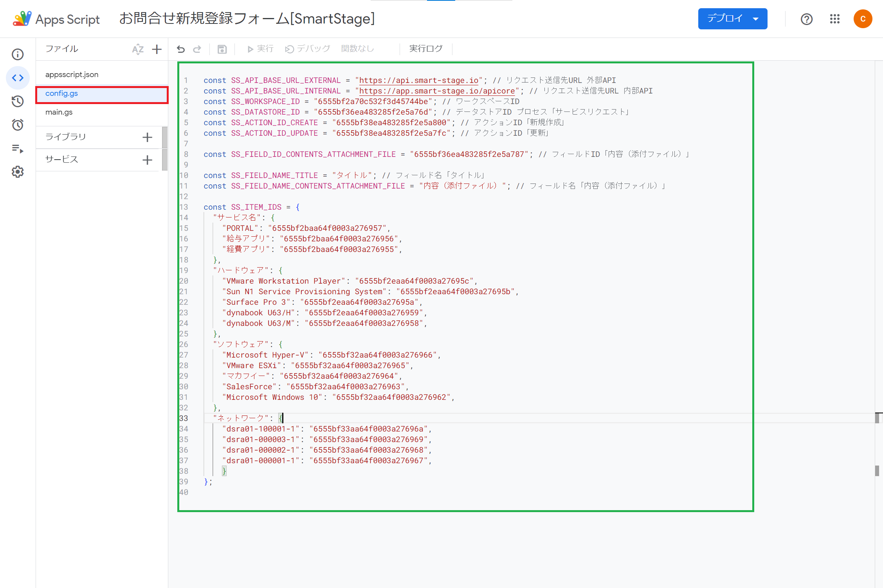Click the "ネットワーク" key in code
This screenshot has height=588, width=883.
click(x=241, y=419)
